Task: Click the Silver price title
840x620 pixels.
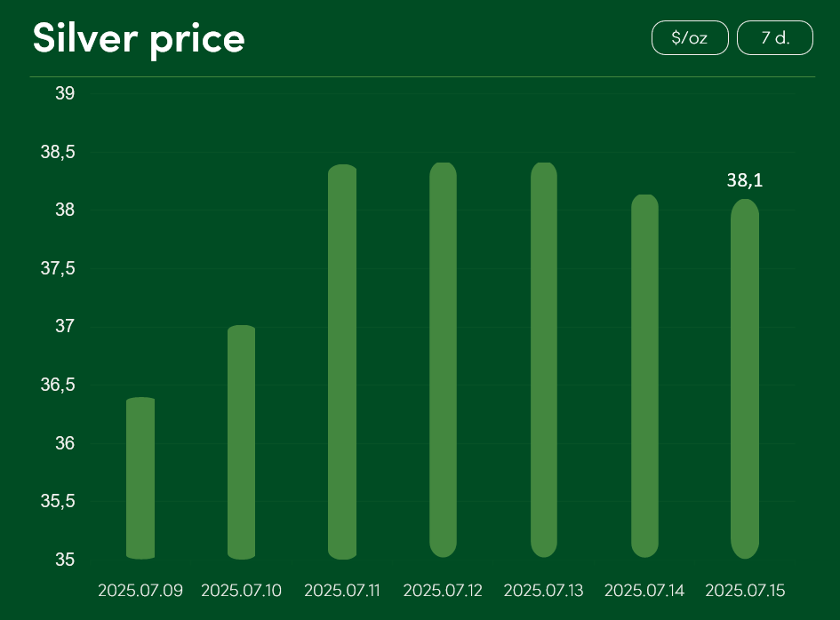Action: [139, 39]
